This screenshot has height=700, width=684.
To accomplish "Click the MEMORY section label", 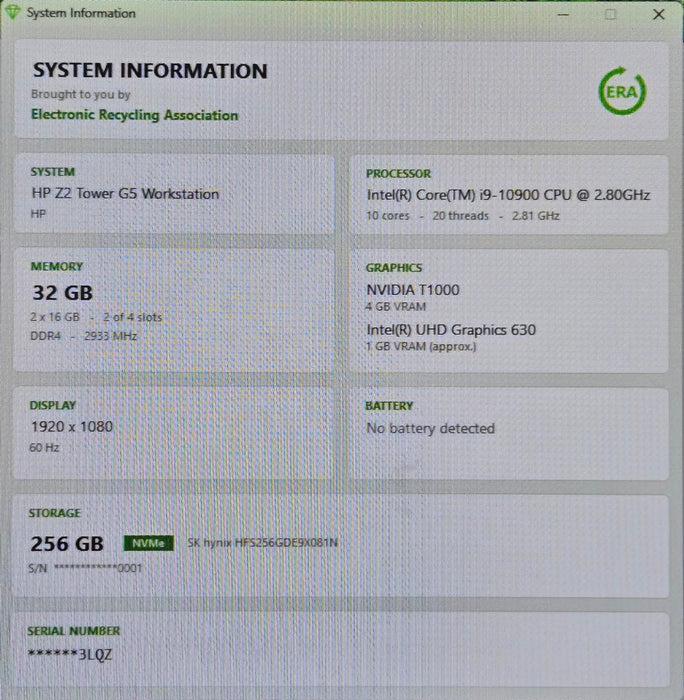I will (x=57, y=267).
